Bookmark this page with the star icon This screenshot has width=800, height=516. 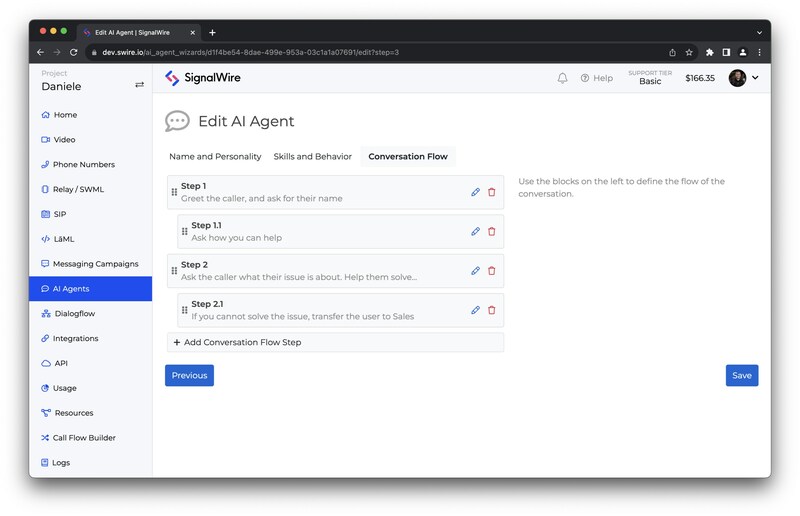pos(689,52)
